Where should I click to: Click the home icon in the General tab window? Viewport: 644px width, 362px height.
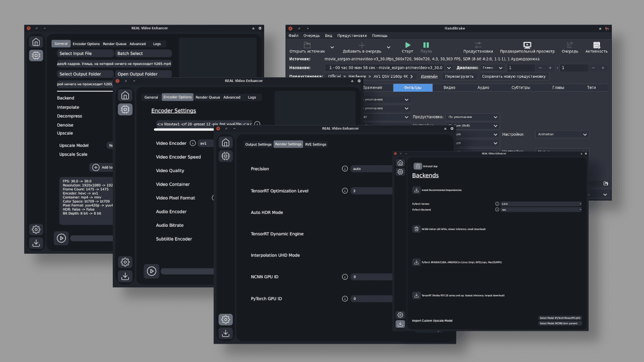36,42
